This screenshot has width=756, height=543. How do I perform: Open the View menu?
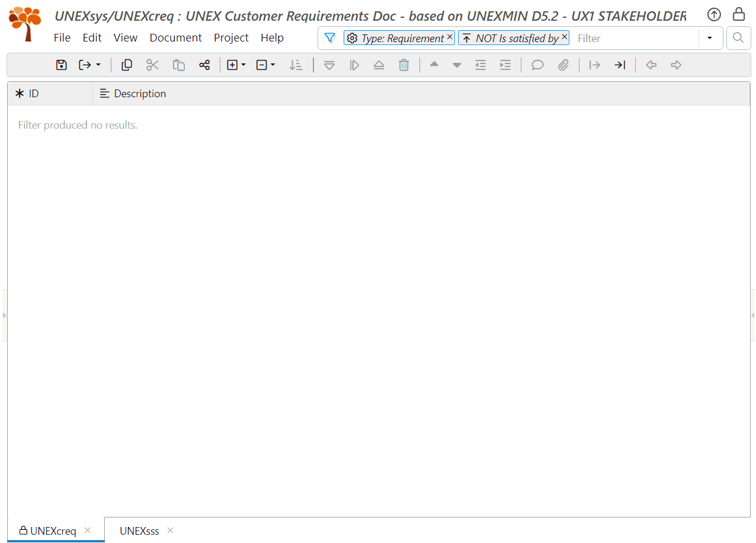point(126,37)
